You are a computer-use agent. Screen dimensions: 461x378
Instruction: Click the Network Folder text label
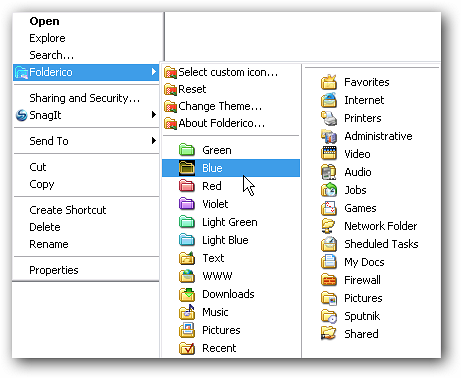pos(381,226)
